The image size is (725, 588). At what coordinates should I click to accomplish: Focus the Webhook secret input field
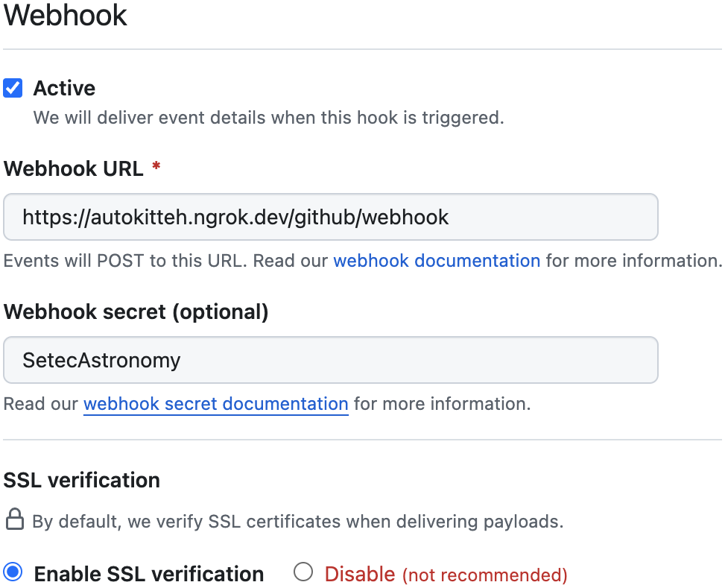331,360
